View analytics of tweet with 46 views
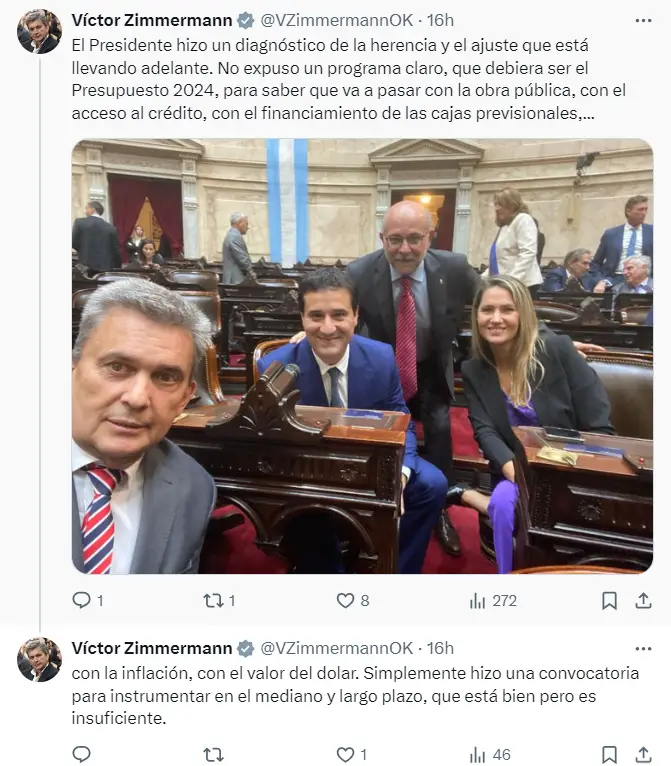 click(x=490, y=755)
